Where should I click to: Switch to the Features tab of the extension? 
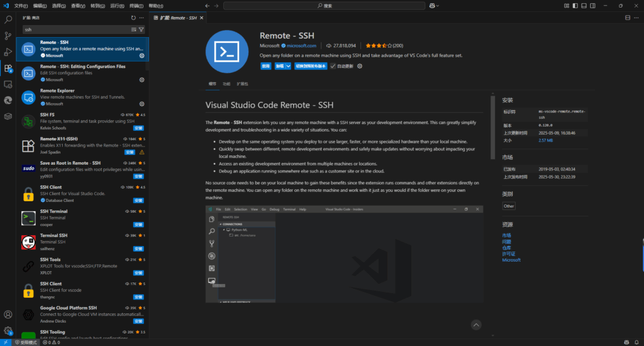click(226, 84)
